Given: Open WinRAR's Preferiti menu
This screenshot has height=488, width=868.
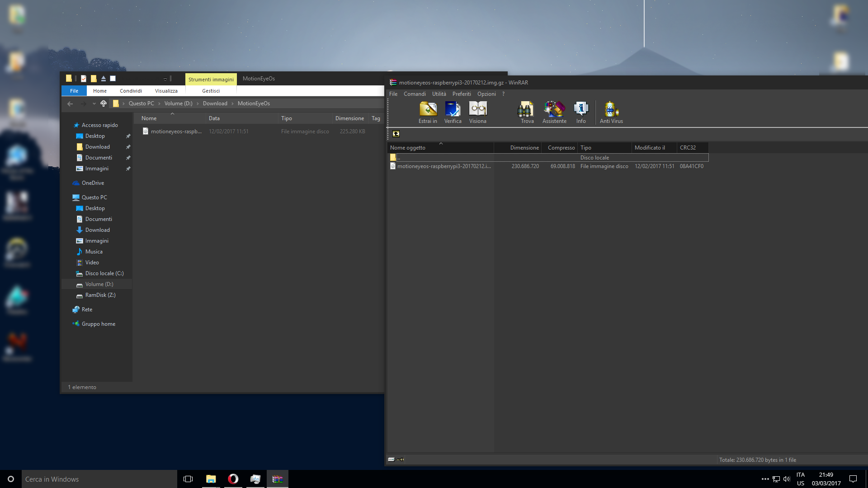Looking at the screenshot, I should click(x=462, y=94).
